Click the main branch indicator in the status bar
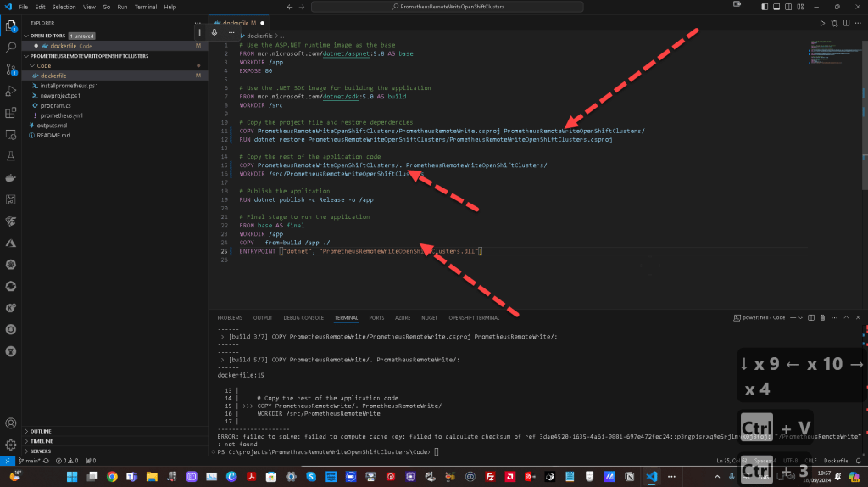Image resolution: width=868 pixels, height=487 pixels. pos(30,461)
